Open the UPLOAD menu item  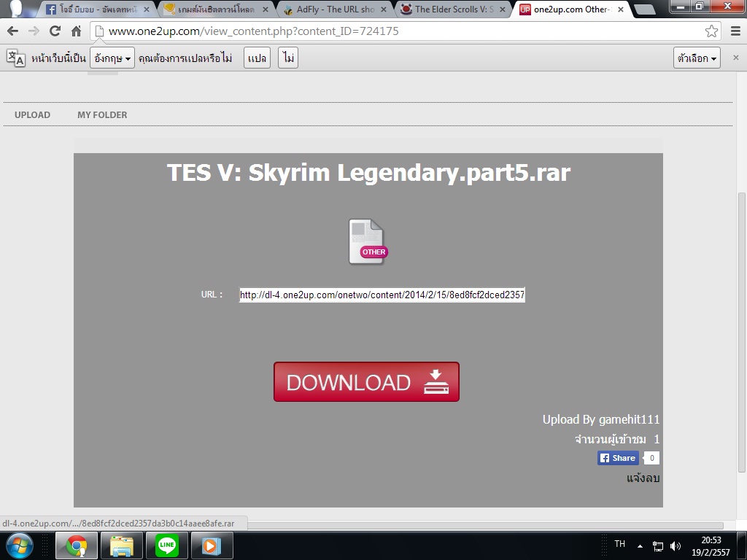coord(32,114)
